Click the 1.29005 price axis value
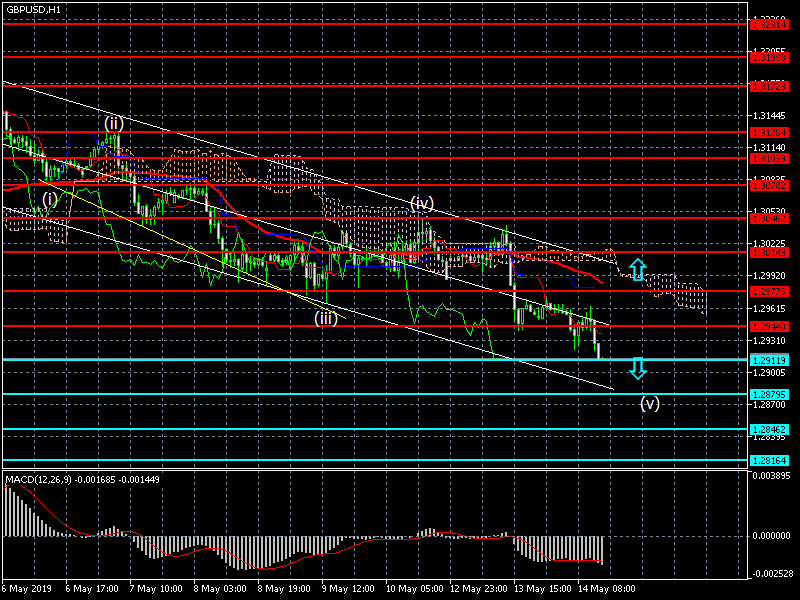The width and height of the screenshot is (800, 600). 769,372
